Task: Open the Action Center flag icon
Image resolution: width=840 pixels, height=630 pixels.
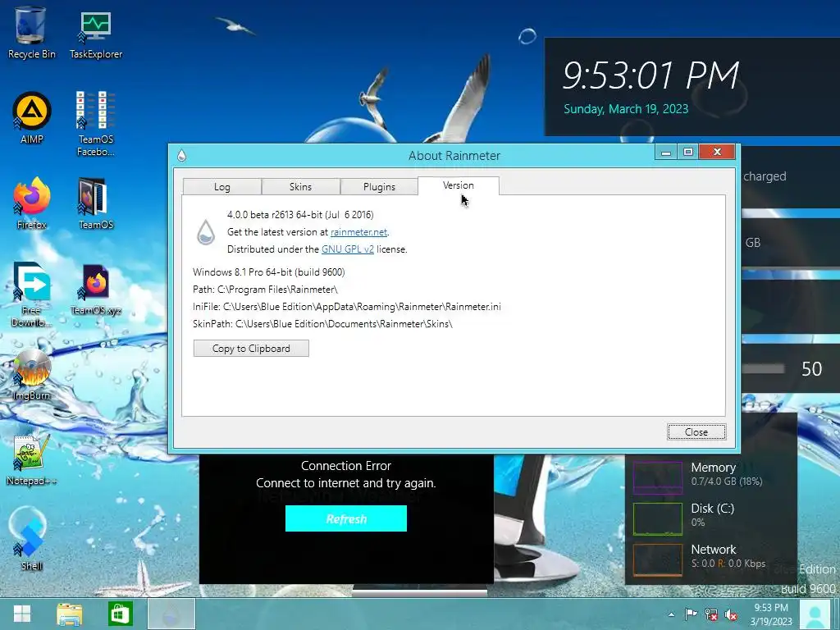Action: coord(691,614)
